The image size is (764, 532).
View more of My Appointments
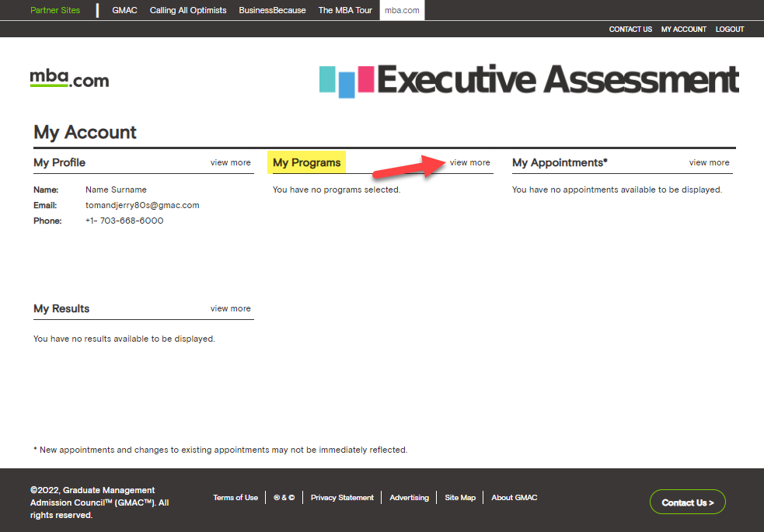tap(709, 162)
